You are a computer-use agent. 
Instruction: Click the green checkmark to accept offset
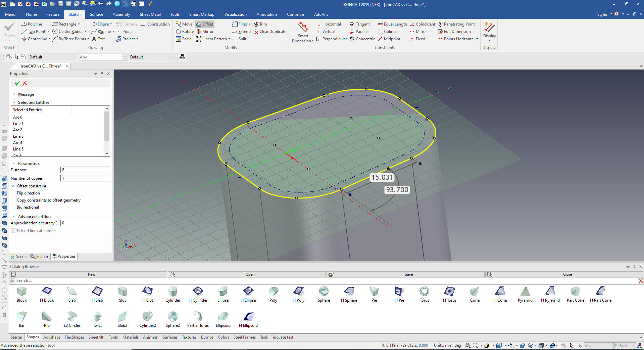click(x=17, y=83)
